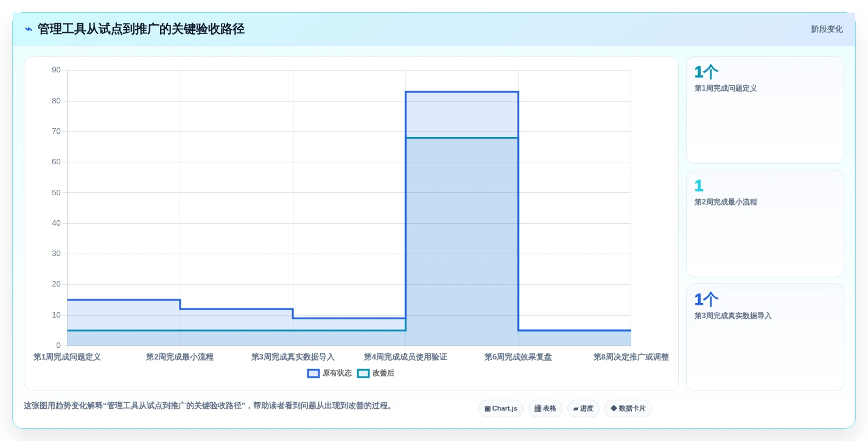This screenshot has width=868, height=441.
Task: Click x-axis label 第8周决定推广或调整
Action: point(631,357)
